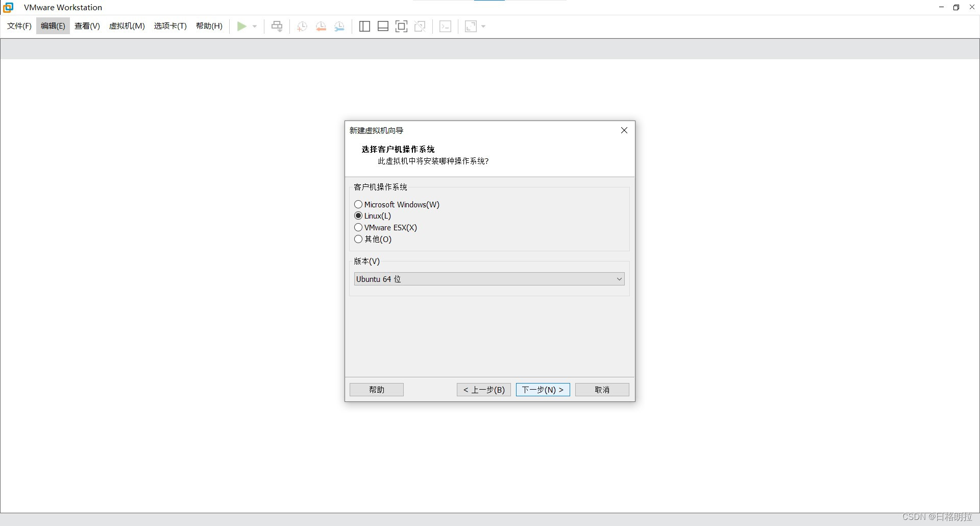
Task: Open the stretch display dropdown arrow
Action: 483,27
